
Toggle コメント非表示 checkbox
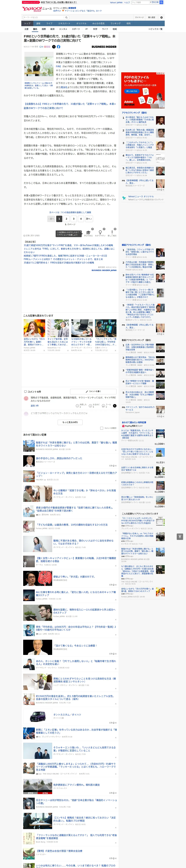(x=102, y=428)
